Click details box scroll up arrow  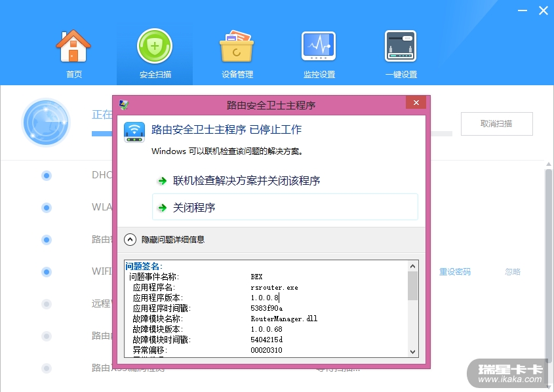(x=412, y=266)
